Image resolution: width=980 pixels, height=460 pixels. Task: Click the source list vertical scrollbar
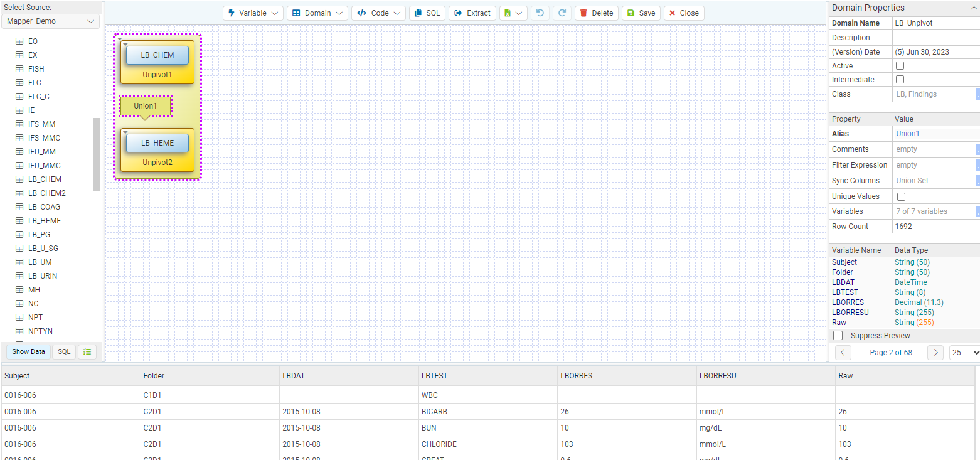point(96,154)
